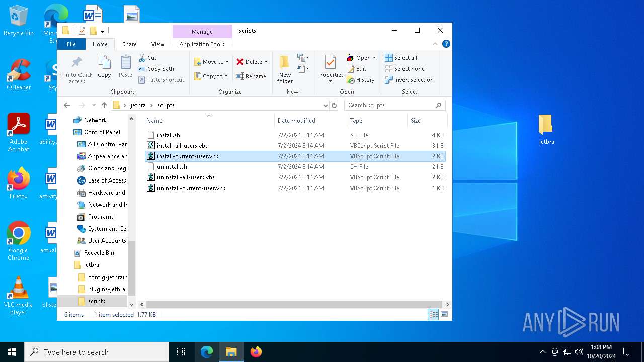This screenshot has height=362, width=644.
Task: Create a New folder
Action: click(x=285, y=69)
